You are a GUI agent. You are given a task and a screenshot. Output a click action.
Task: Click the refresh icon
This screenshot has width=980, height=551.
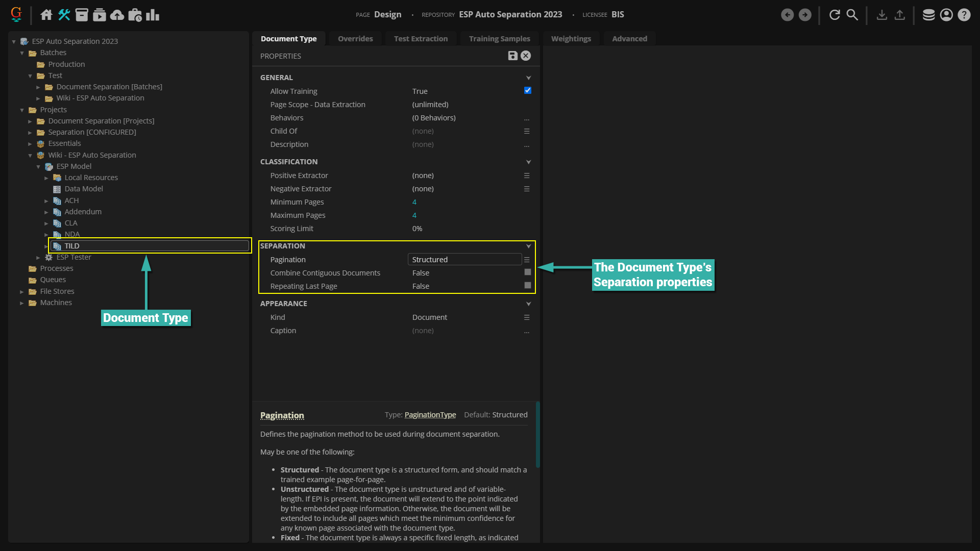pyautogui.click(x=835, y=15)
